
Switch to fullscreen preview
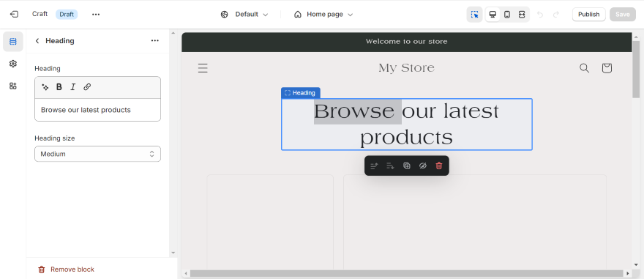[x=522, y=15]
